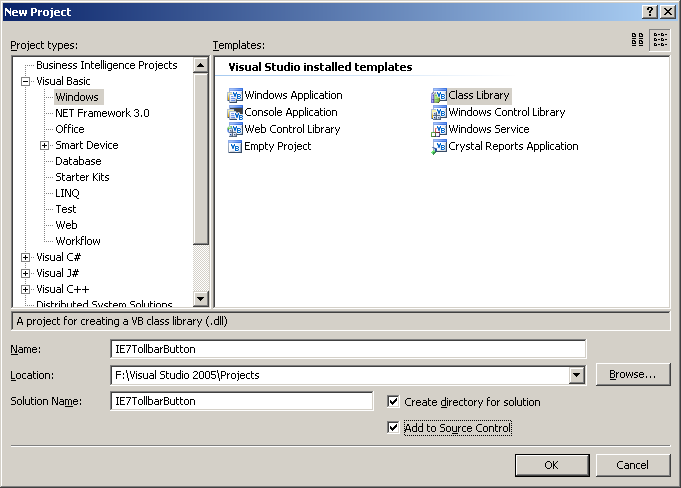Switch templates to small icons view
The width and height of the screenshot is (681, 488).
660,40
